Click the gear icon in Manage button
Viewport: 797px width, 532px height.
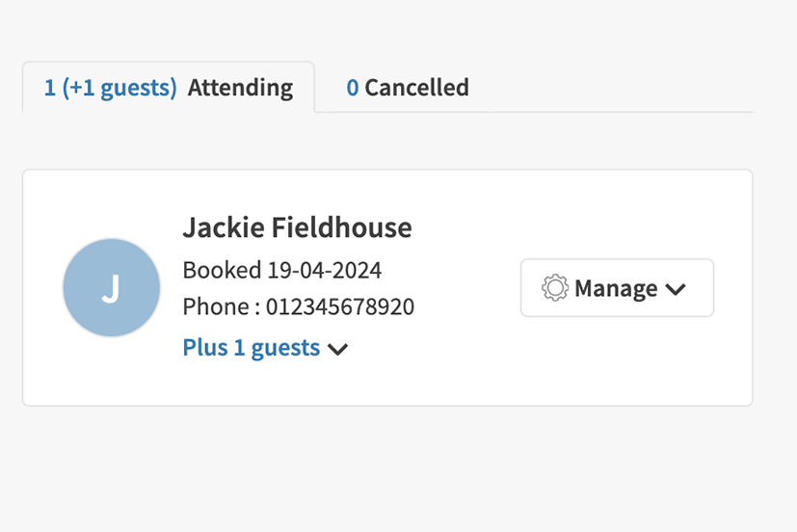coord(555,288)
